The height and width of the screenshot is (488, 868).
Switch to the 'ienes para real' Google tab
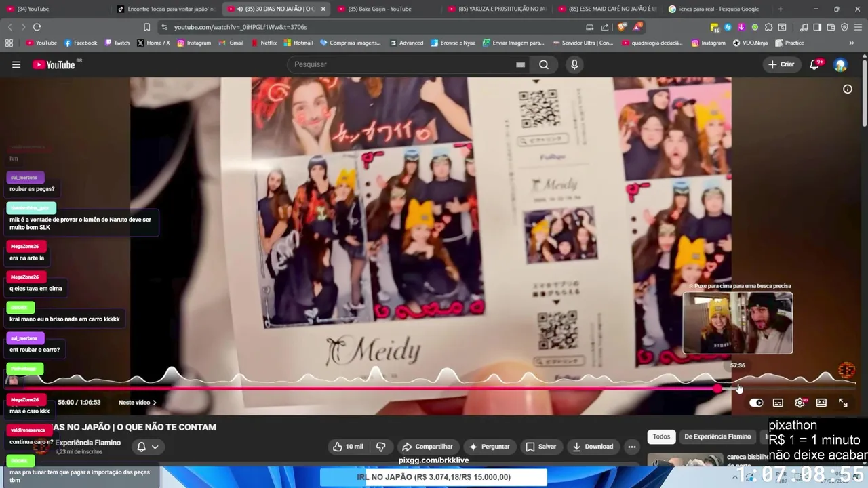click(x=717, y=9)
